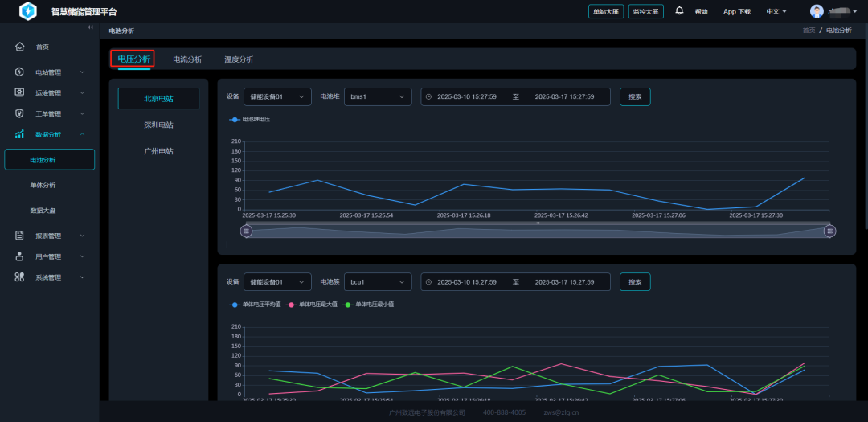The image size is (868, 422).
Task: Open App 下载 link
Action: click(737, 11)
